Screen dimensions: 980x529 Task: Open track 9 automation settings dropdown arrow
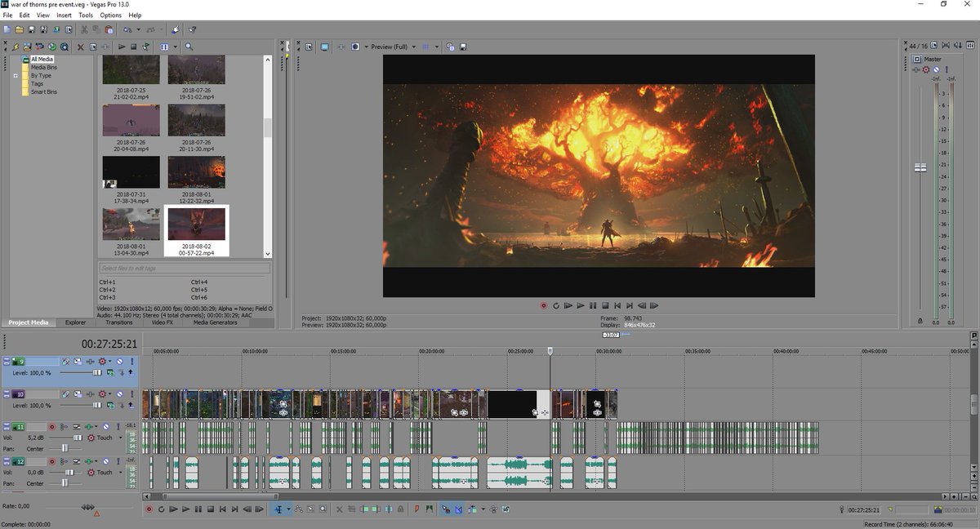pos(109,361)
